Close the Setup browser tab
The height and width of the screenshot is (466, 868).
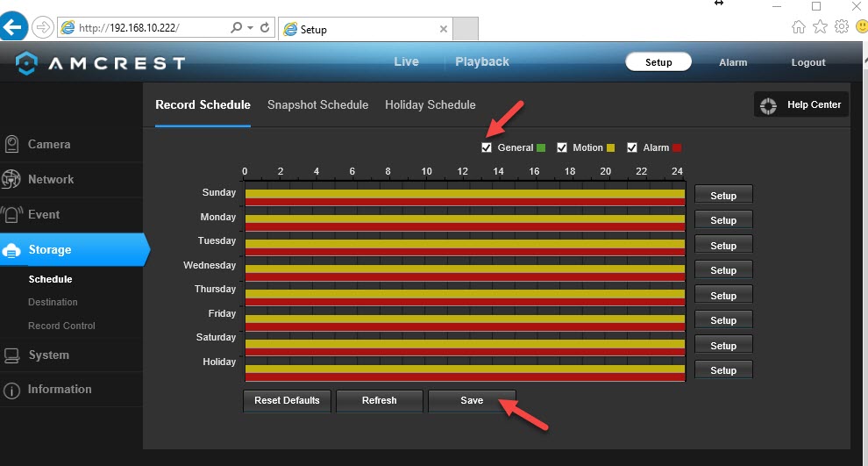click(444, 29)
